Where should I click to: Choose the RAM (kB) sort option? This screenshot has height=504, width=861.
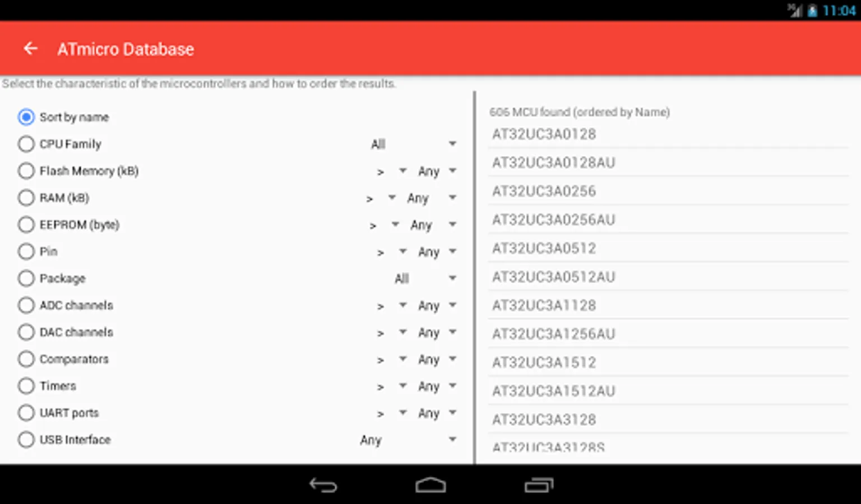click(x=26, y=198)
